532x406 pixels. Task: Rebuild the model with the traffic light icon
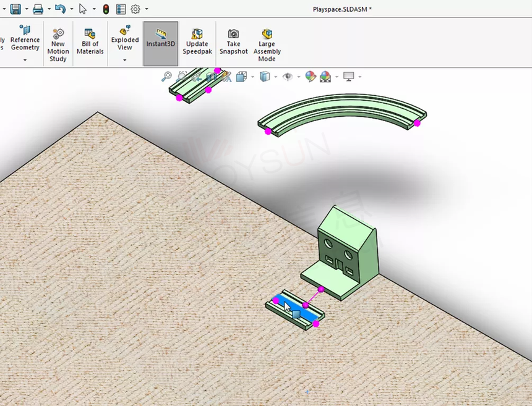click(x=106, y=9)
